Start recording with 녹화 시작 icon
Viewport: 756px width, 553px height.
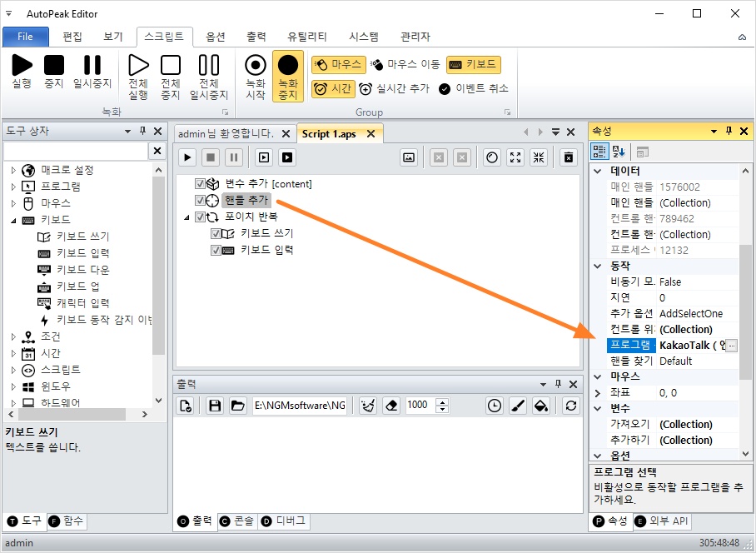pos(256,65)
